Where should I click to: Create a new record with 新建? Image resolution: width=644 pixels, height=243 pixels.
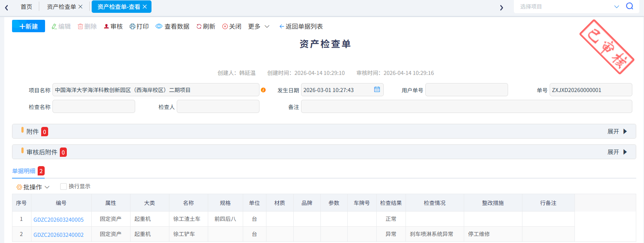[28, 26]
